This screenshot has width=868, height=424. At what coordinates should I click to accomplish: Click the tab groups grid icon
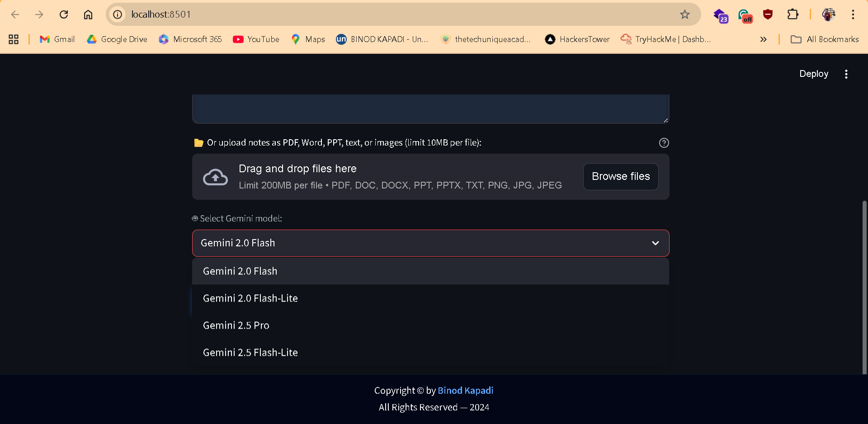(x=13, y=39)
